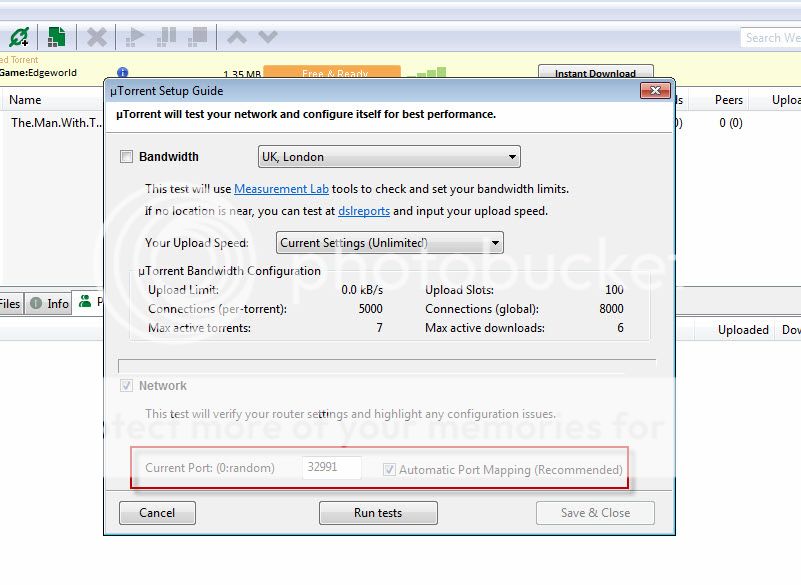Enable the Bandwidth test checkbox

coord(126,156)
